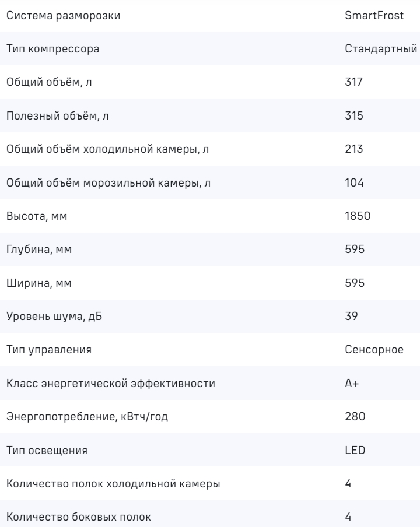Image resolution: width=420 pixels, height=527 pixels.
Task: Select the freezer volume value 104
Action: pos(354,183)
